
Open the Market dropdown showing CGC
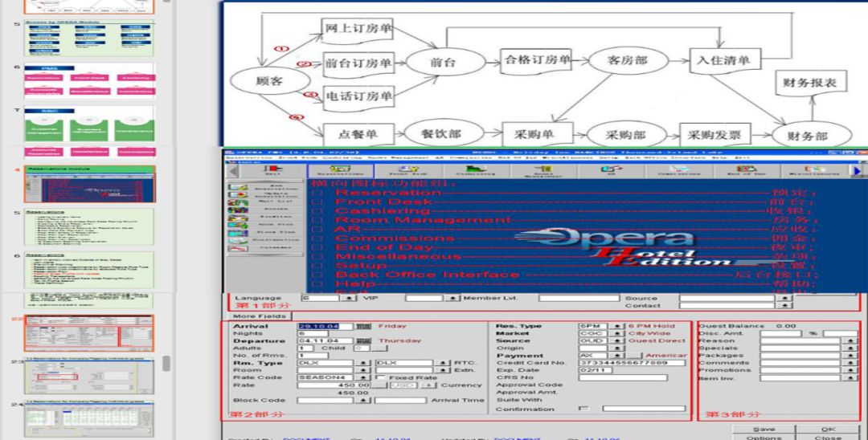click(618, 333)
